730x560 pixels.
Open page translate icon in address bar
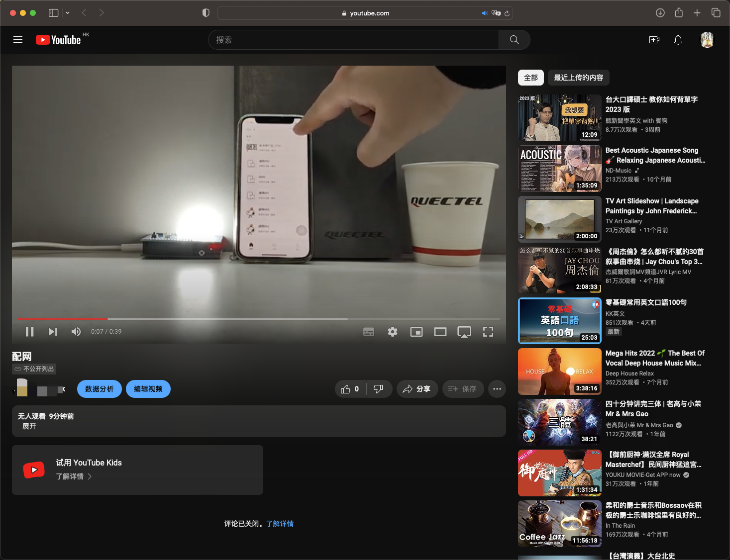coord(496,13)
